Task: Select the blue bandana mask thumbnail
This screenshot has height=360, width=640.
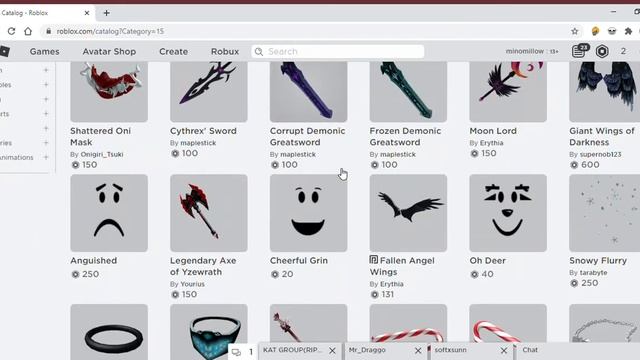Action: pyautogui.click(x=209, y=332)
